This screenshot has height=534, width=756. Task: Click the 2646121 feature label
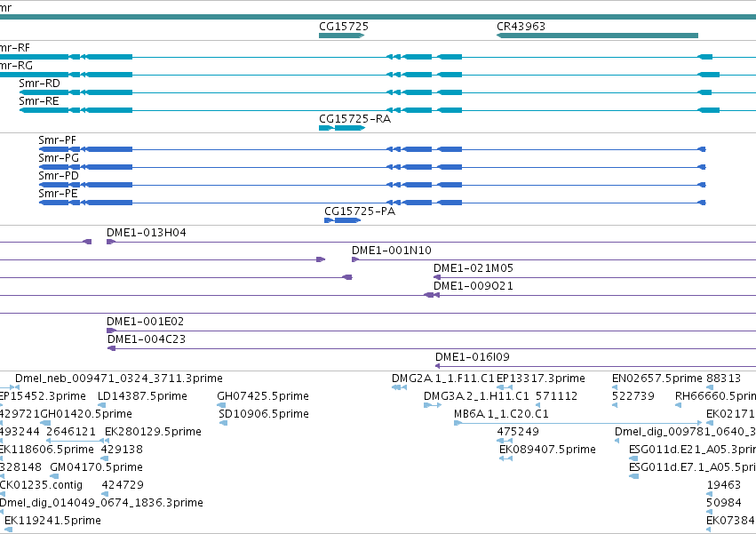[71, 432]
